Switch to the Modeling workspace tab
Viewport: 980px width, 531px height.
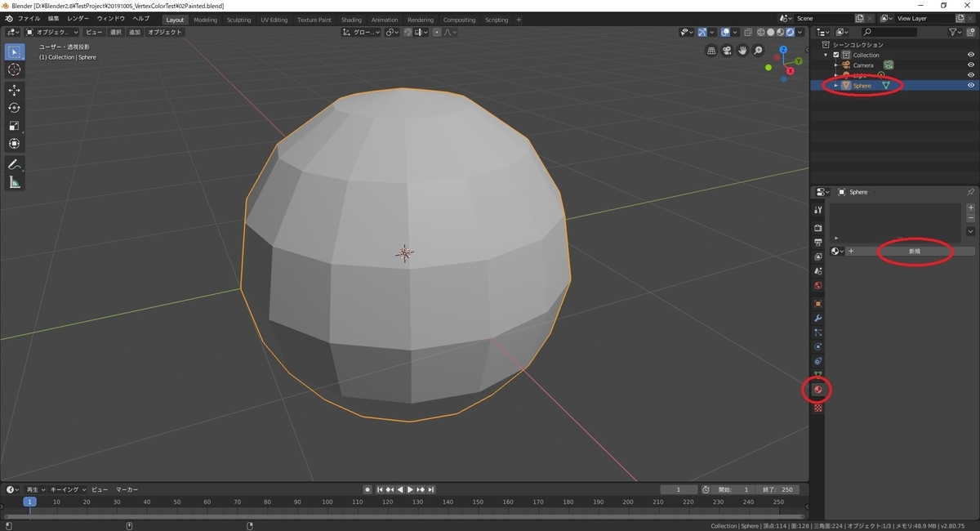[x=206, y=20]
